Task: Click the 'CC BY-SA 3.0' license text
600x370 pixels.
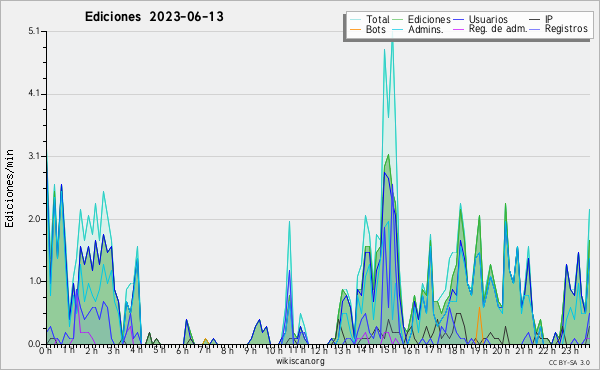Action: coord(569,362)
